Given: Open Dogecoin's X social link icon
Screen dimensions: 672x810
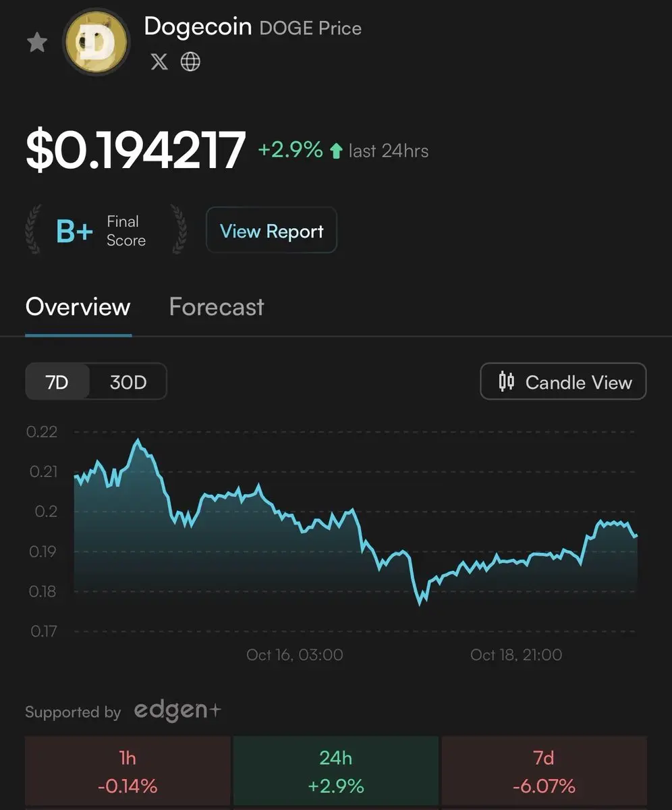Looking at the screenshot, I should tap(159, 62).
